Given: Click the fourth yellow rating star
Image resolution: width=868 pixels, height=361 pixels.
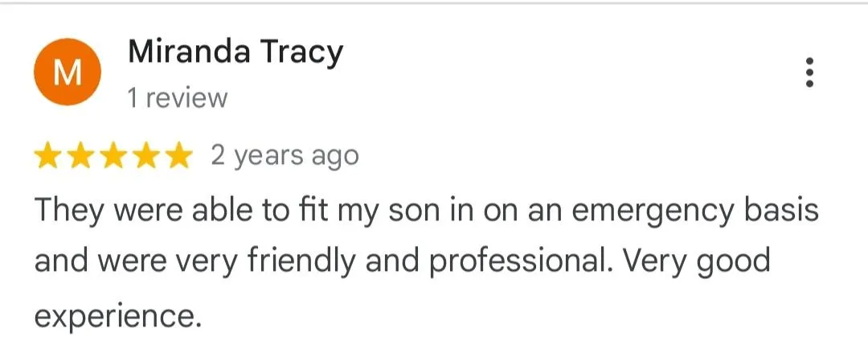Looking at the screenshot, I should (x=145, y=156).
